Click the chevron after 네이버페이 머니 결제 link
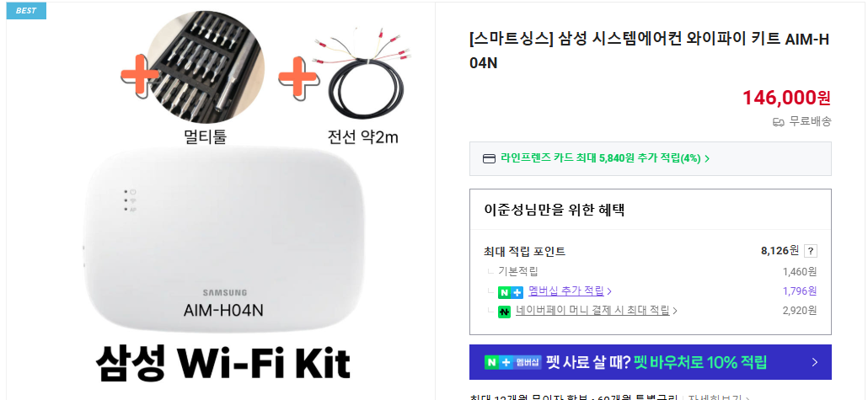Image resolution: width=868 pixels, height=400 pixels. (675, 311)
